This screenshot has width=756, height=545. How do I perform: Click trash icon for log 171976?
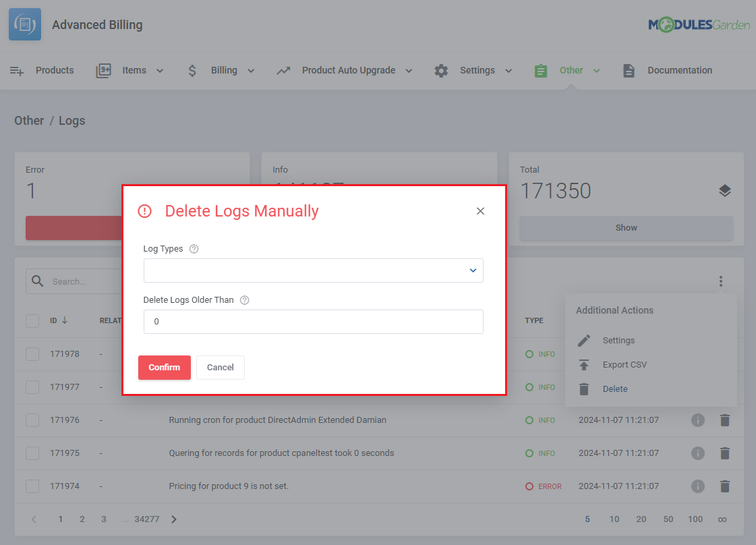click(725, 420)
